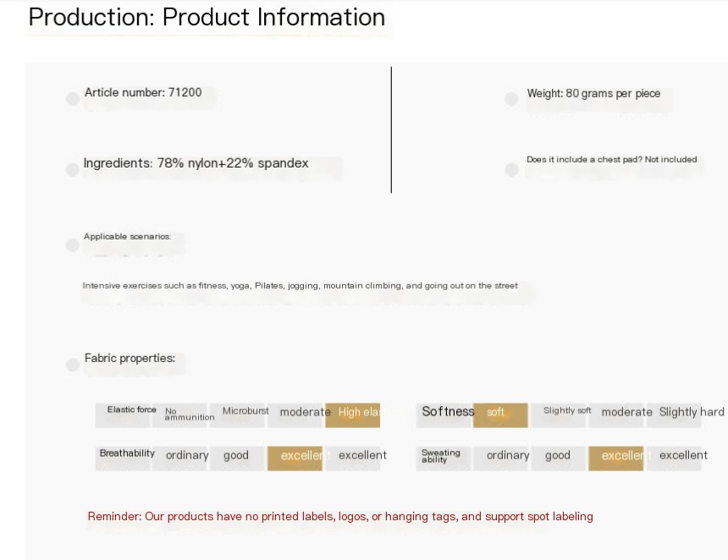Select the bullet beside Ingredients line

pyautogui.click(x=73, y=169)
